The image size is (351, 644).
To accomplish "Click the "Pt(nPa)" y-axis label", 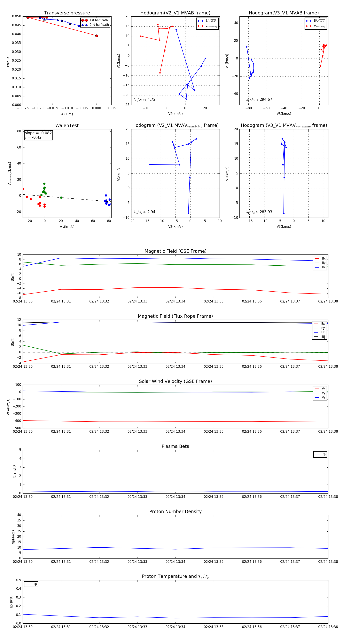I will point(8,61).
